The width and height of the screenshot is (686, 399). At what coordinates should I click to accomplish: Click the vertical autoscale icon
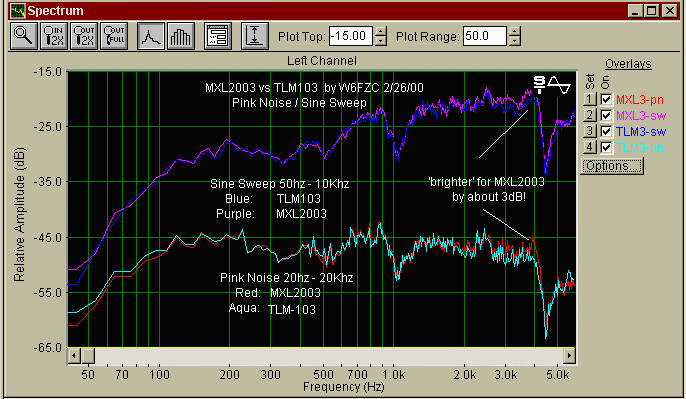pos(255,36)
